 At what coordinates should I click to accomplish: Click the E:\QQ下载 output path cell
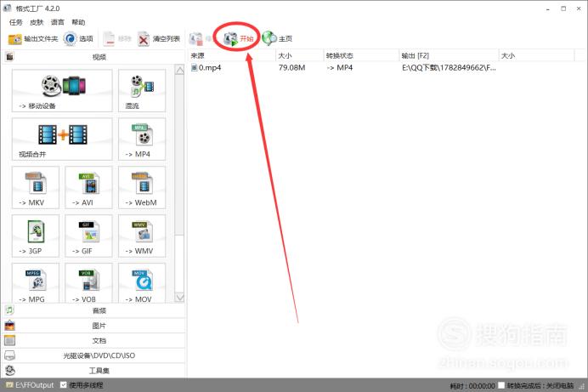(x=449, y=67)
